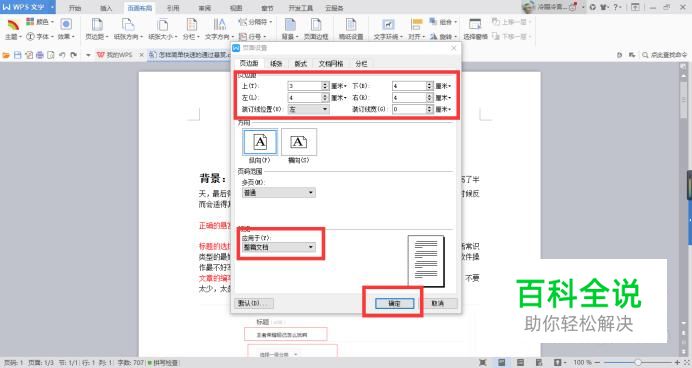Click the Open folder quick-access icon

click(x=6, y=55)
